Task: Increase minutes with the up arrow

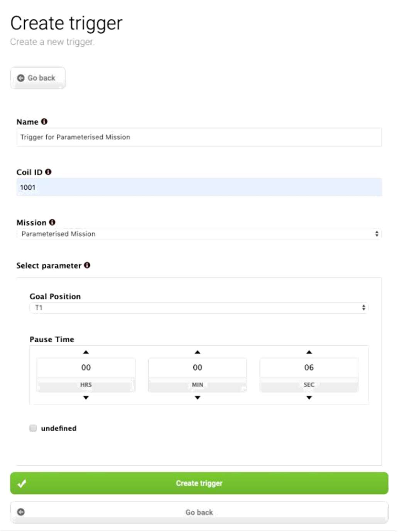Action: coord(198,352)
